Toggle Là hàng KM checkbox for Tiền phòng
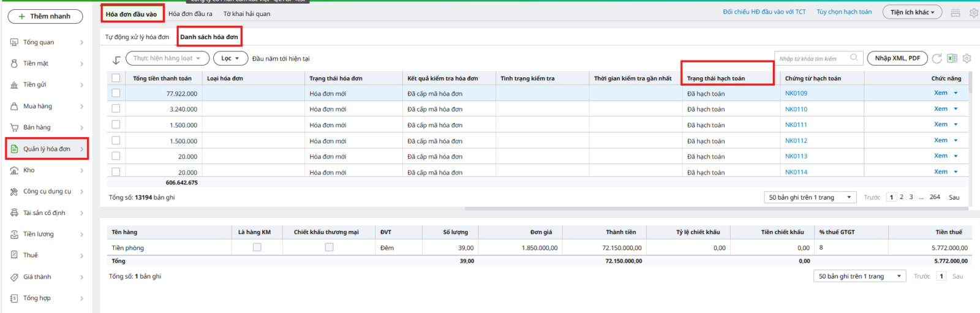This screenshot has width=980, height=313. (257, 247)
